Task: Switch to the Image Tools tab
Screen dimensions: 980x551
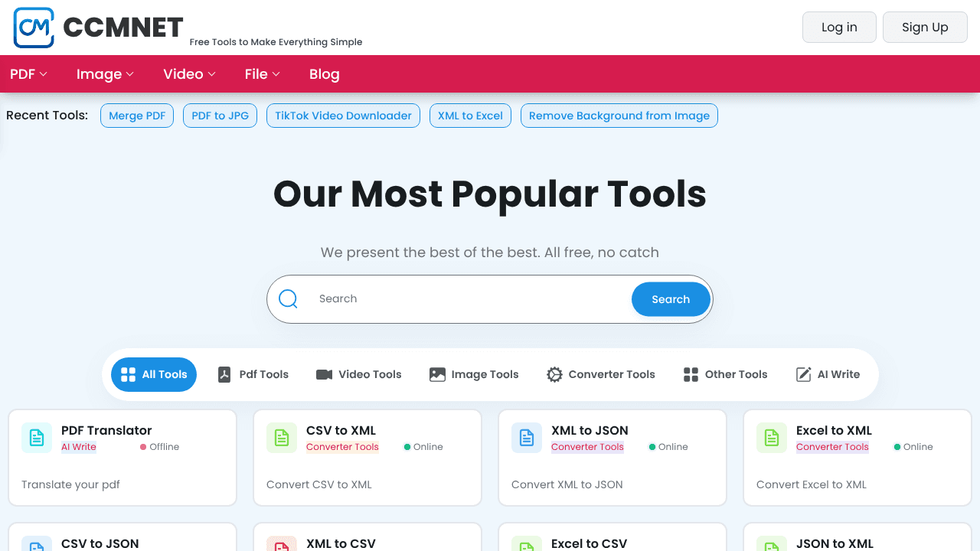Action: coord(474,374)
